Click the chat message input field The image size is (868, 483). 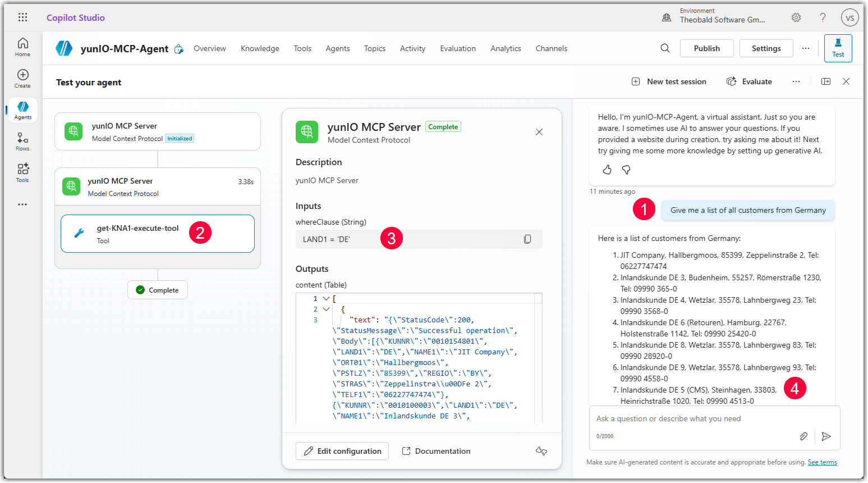tap(696, 419)
